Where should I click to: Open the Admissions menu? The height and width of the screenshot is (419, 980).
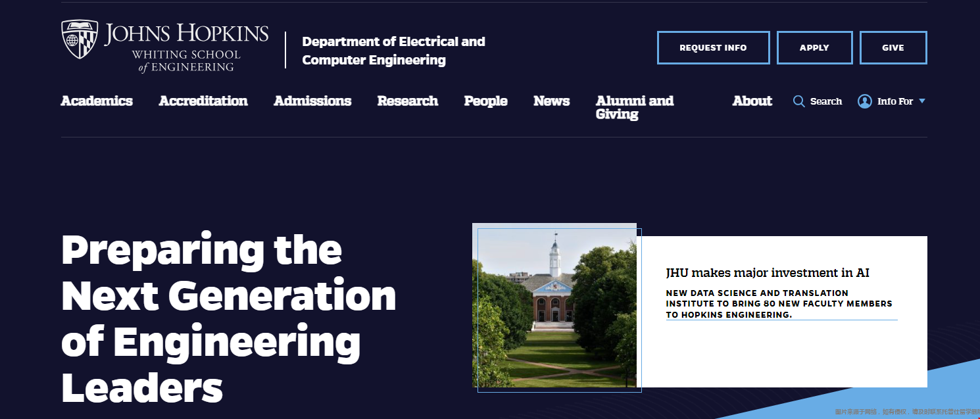coord(312,101)
